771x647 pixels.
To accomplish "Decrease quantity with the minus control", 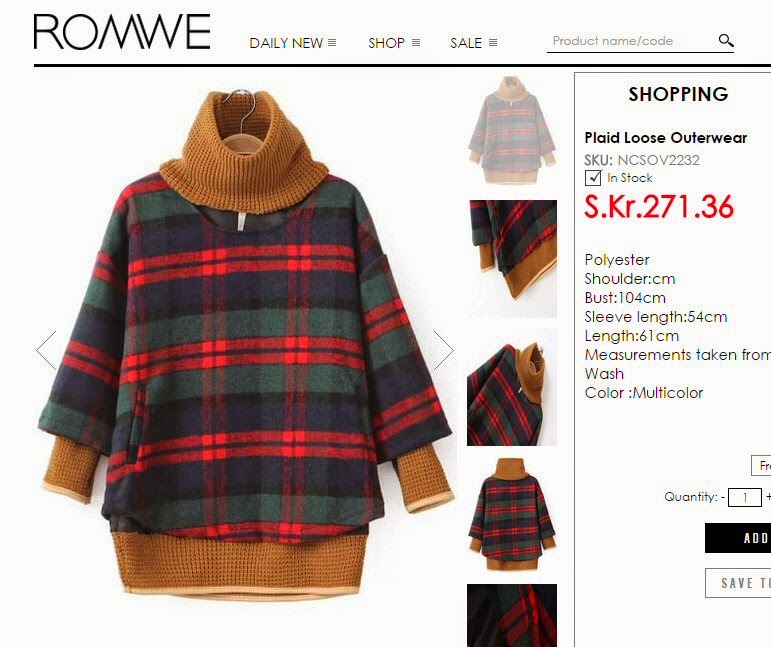I will click(x=723, y=497).
